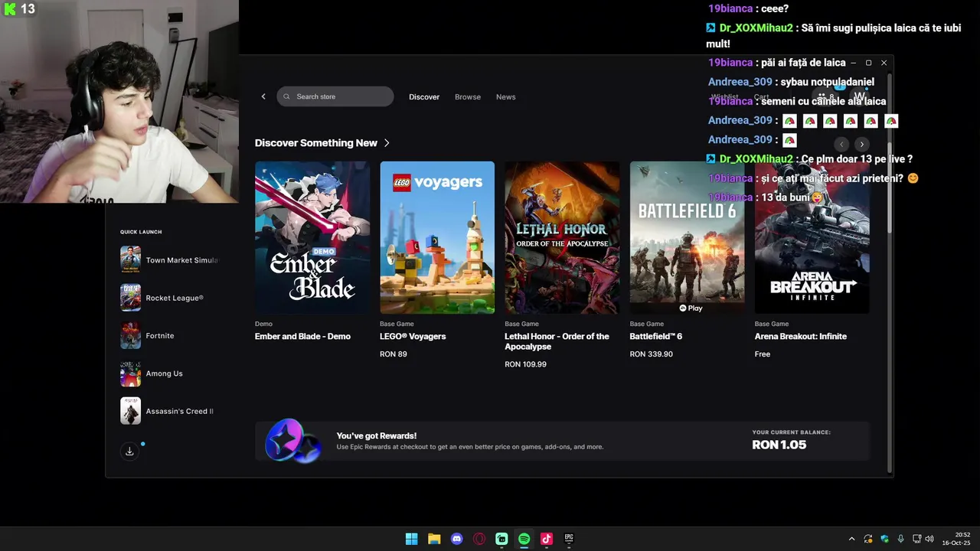
Task: Open Epic Games Launcher taskbar icon
Action: 569,539
